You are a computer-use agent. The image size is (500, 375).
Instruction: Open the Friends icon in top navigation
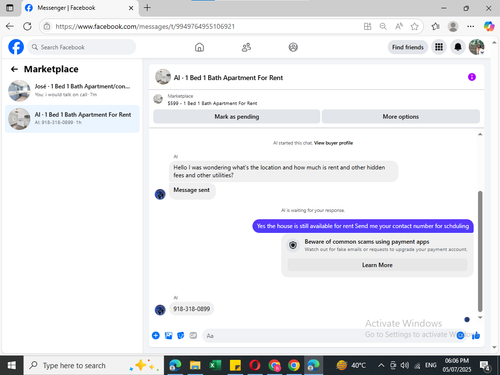(246, 47)
